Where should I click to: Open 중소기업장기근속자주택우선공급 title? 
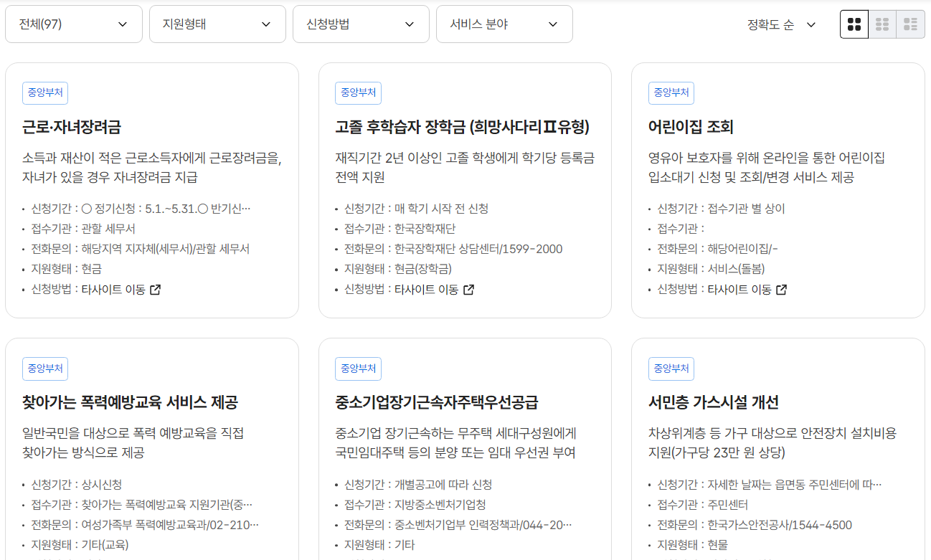click(x=437, y=402)
